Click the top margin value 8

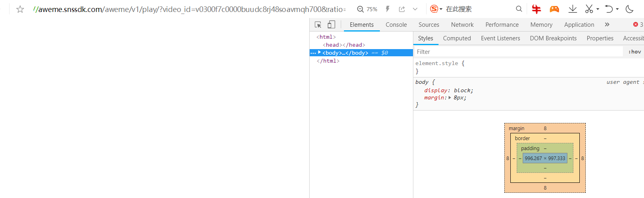pos(545,129)
